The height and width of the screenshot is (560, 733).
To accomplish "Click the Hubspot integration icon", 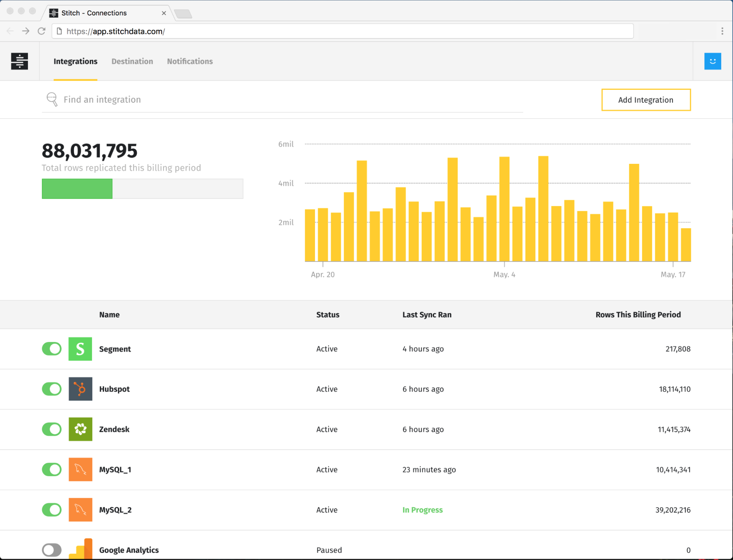I will [80, 389].
